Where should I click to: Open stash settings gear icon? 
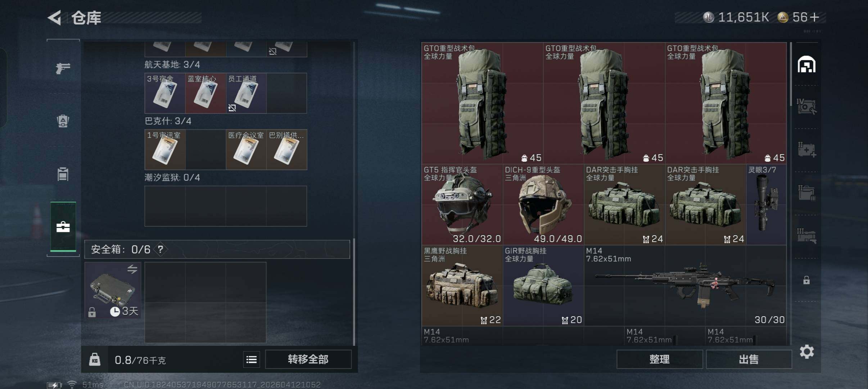click(x=806, y=352)
